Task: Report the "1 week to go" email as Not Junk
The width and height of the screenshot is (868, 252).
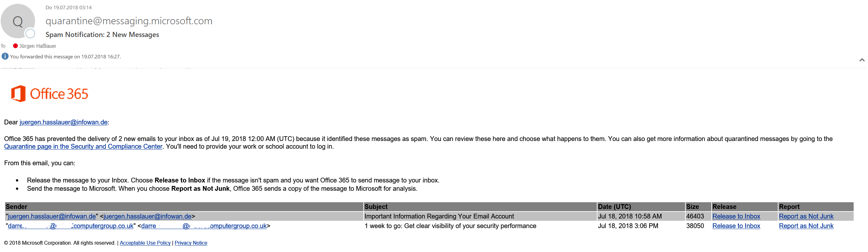Action: [806, 226]
